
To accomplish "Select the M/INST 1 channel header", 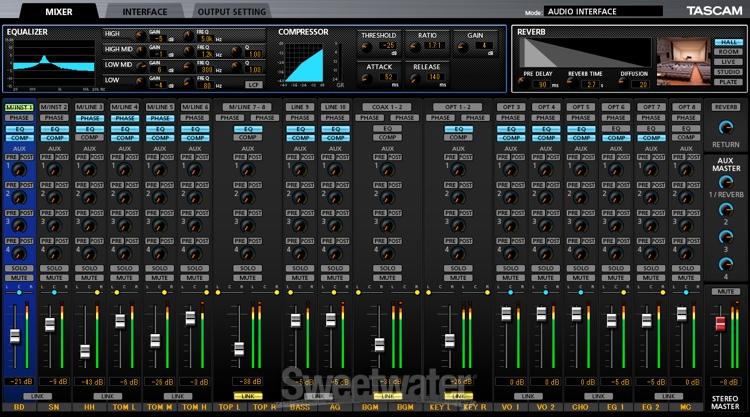I will coord(19,107).
